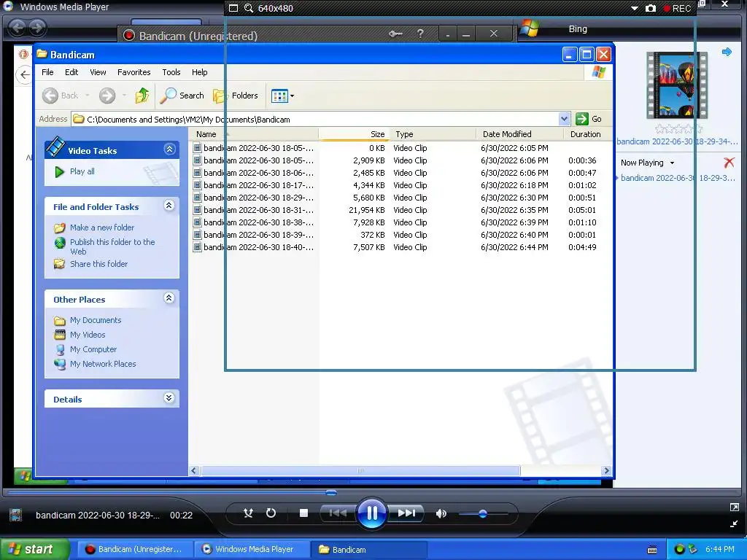Click the filmstrip video thumbnail

[x=676, y=85]
